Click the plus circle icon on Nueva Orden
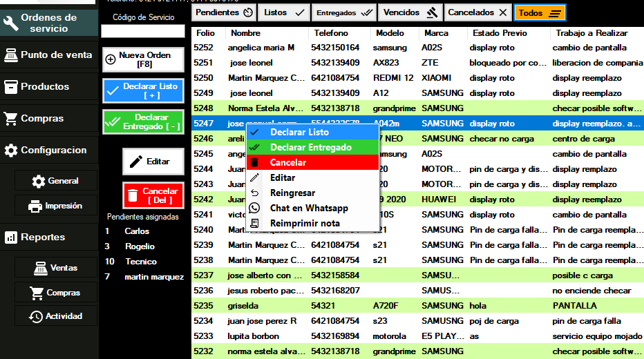 [111, 59]
